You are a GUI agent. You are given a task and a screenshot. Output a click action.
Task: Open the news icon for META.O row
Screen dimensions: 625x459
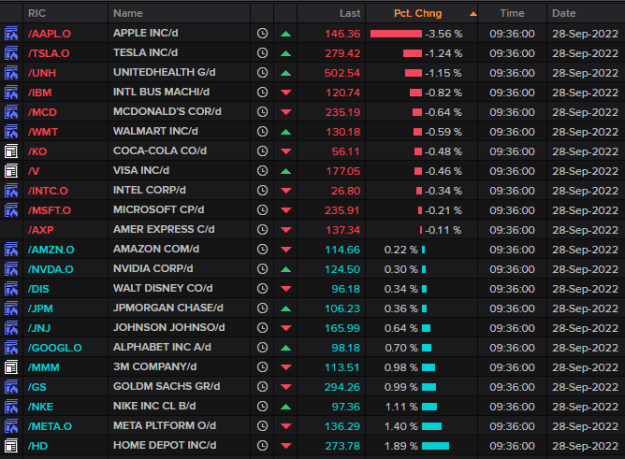[11, 426]
